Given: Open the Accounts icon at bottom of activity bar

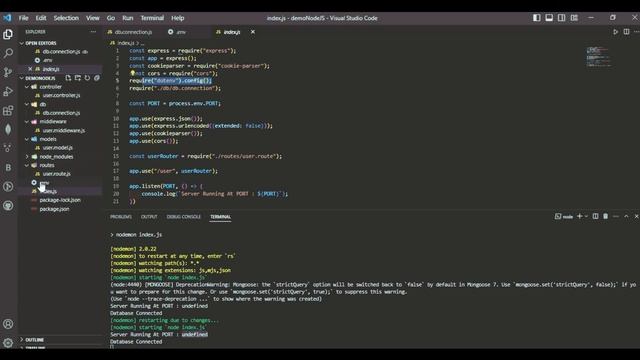Looking at the screenshot, I should [8, 324].
